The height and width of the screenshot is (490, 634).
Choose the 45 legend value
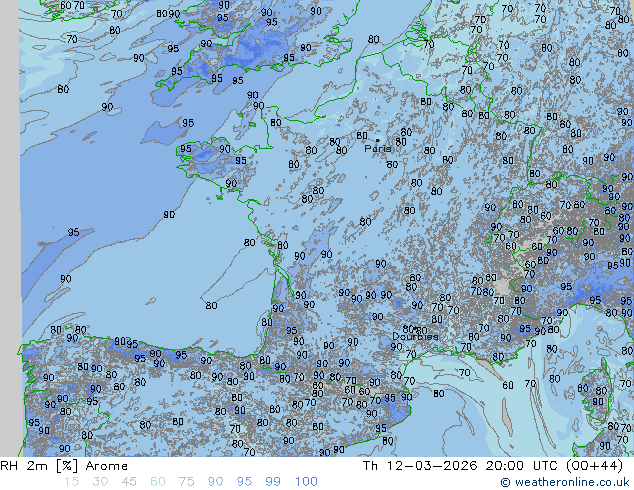pyautogui.click(x=129, y=482)
